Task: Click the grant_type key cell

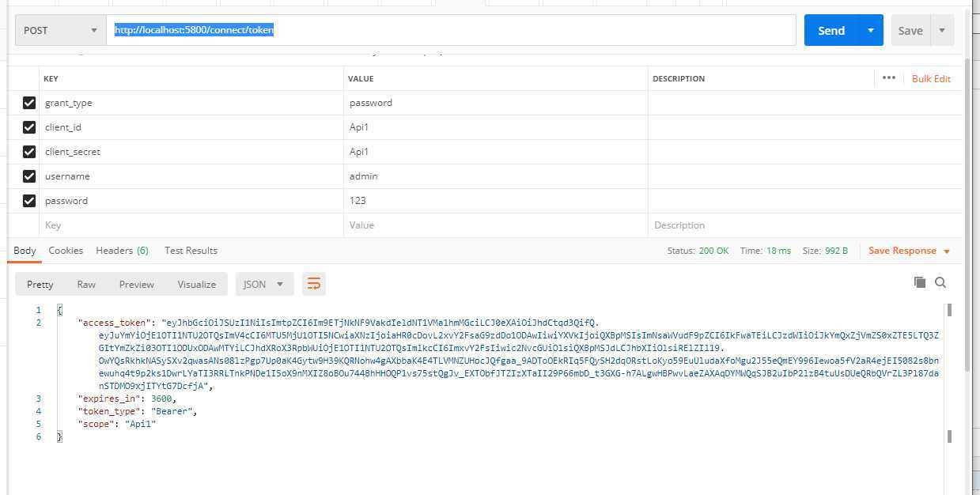Action: [191, 103]
